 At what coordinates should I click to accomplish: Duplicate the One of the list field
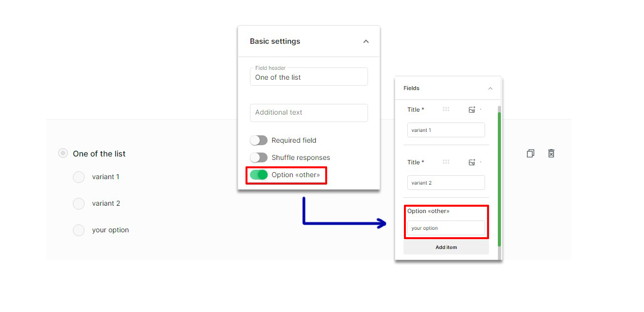click(530, 154)
